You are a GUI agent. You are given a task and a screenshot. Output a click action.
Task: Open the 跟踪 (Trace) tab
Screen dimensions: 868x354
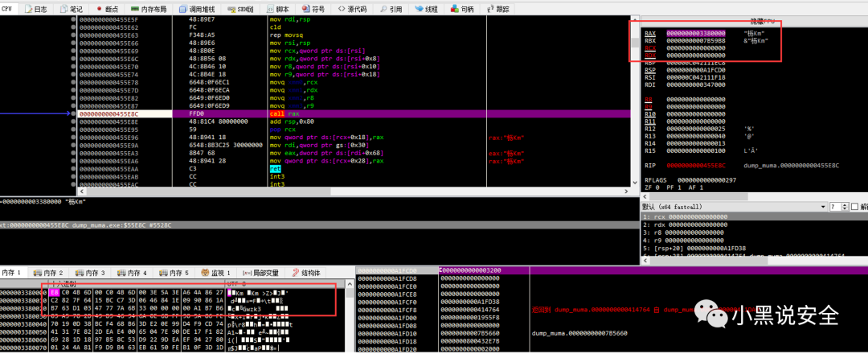(x=498, y=10)
